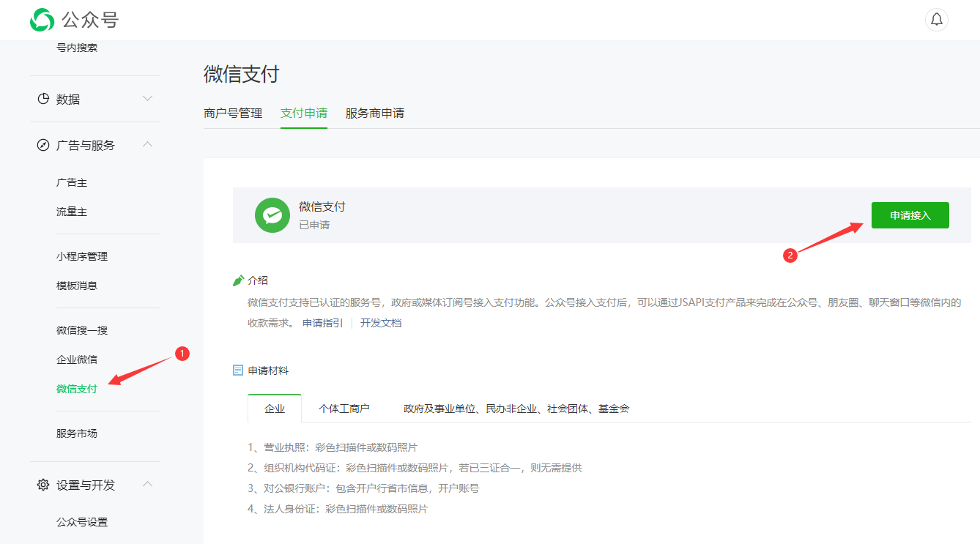Viewport: 980px width, 544px height.
Task: Click the 设置与开发 gear icon
Action: (x=43, y=485)
